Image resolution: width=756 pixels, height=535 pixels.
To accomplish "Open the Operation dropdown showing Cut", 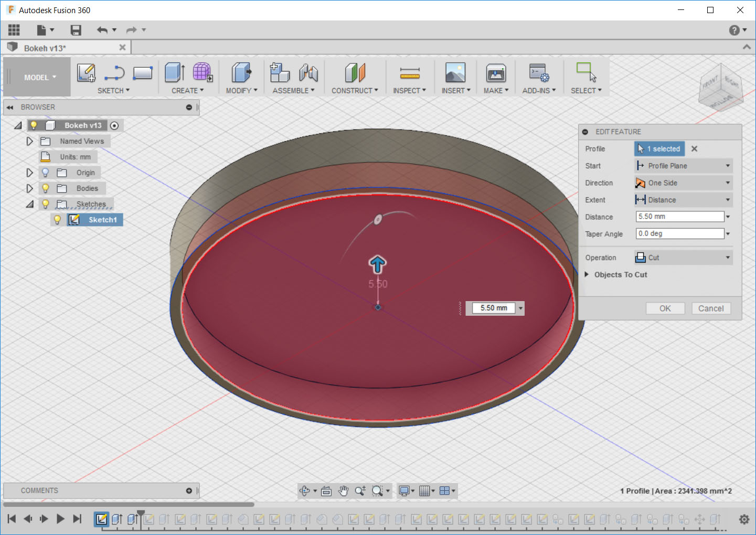I will click(x=683, y=258).
